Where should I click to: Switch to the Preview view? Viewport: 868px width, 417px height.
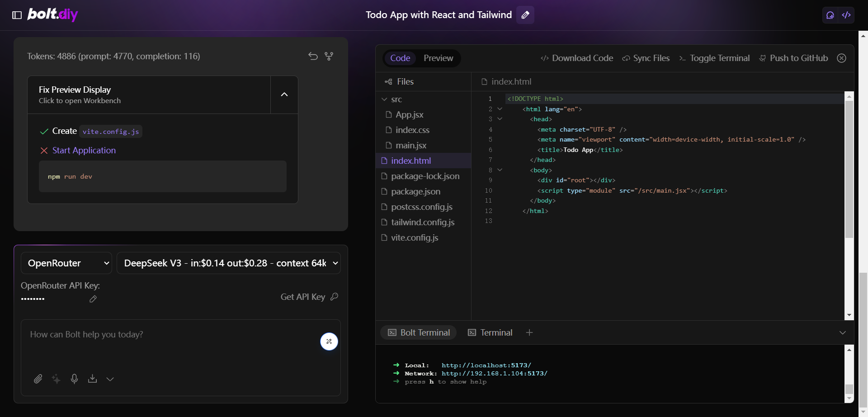coord(438,58)
